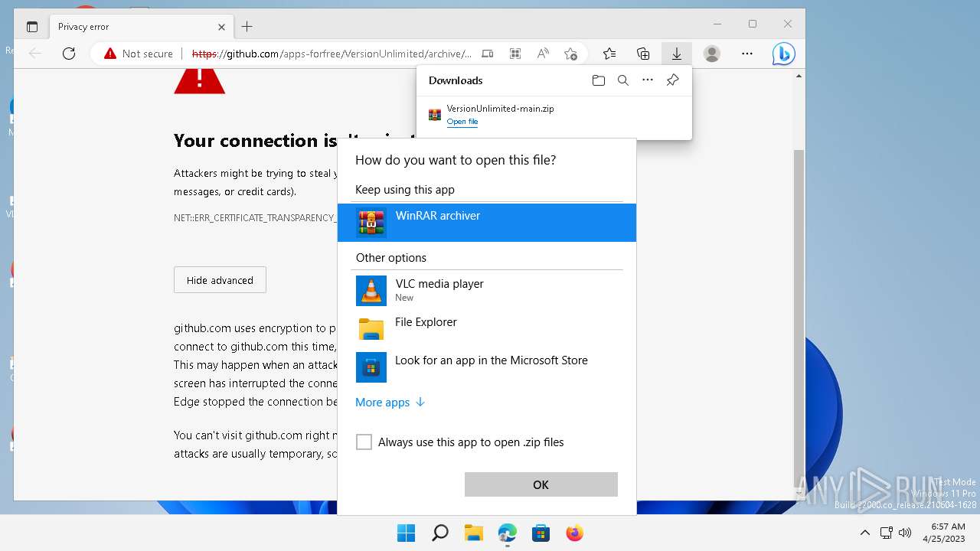Add page to favorites star icon
Image resolution: width=980 pixels, height=551 pixels.
point(570,54)
